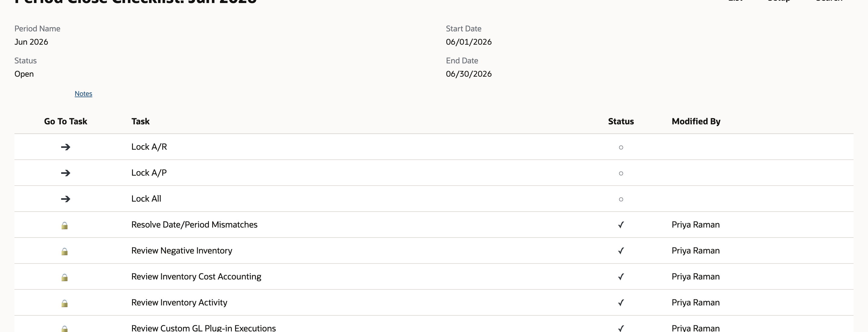Open the Notes link
The width and height of the screenshot is (868, 332).
tap(83, 94)
